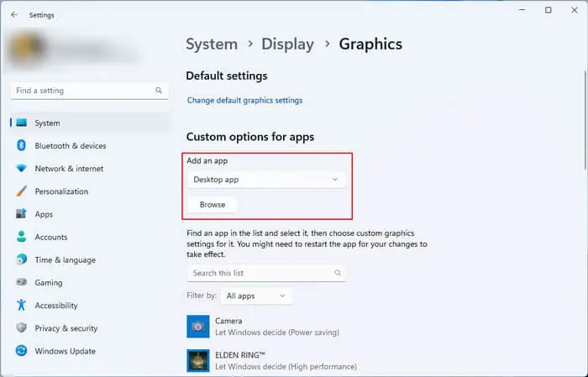Click the Accessibility figure icon
The image size is (588, 377).
pyautogui.click(x=21, y=305)
